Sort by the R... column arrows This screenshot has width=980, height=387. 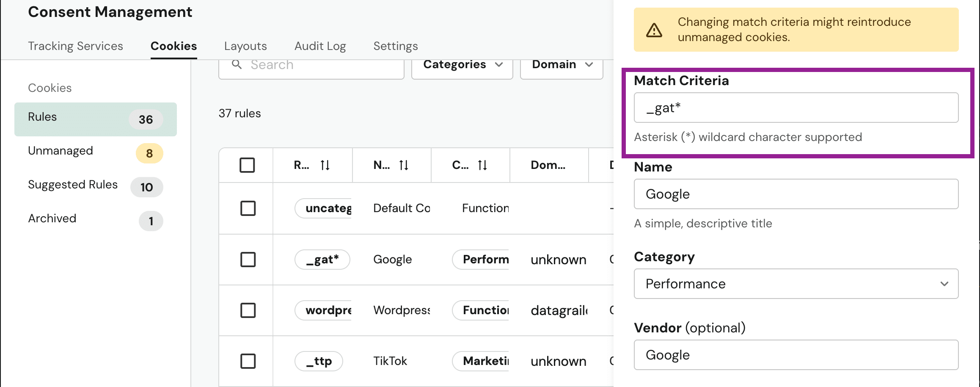[x=325, y=165]
